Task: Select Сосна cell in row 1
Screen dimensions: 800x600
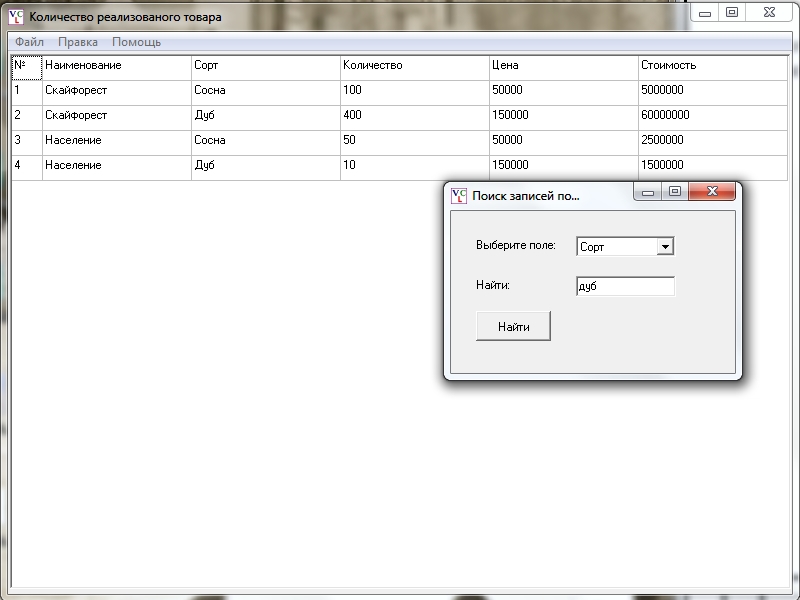Action: coord(266,93)
